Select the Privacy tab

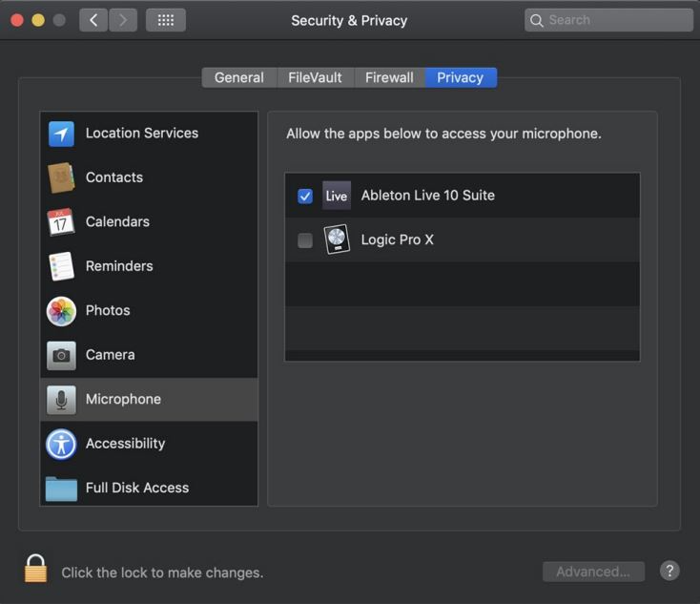(x=461, y=77)
